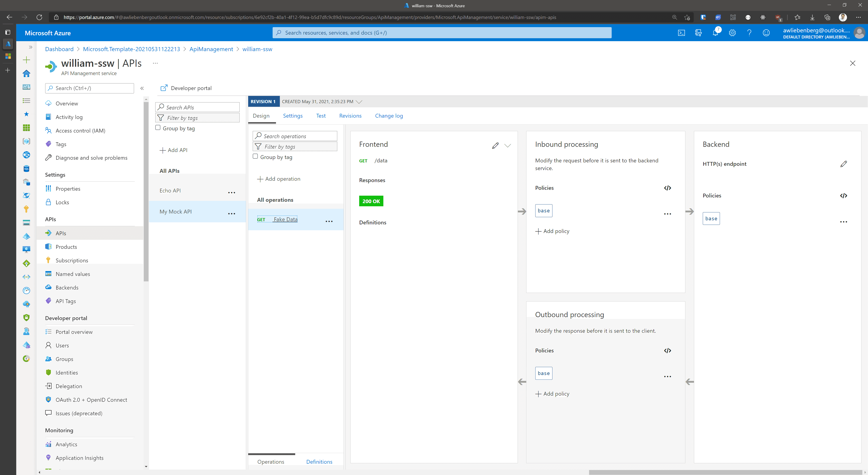This screenshot has width=868, height=475.
Task: Edit the Frontend definition with pencil icon
Action: pyautogui.click(x=495, y=145)
